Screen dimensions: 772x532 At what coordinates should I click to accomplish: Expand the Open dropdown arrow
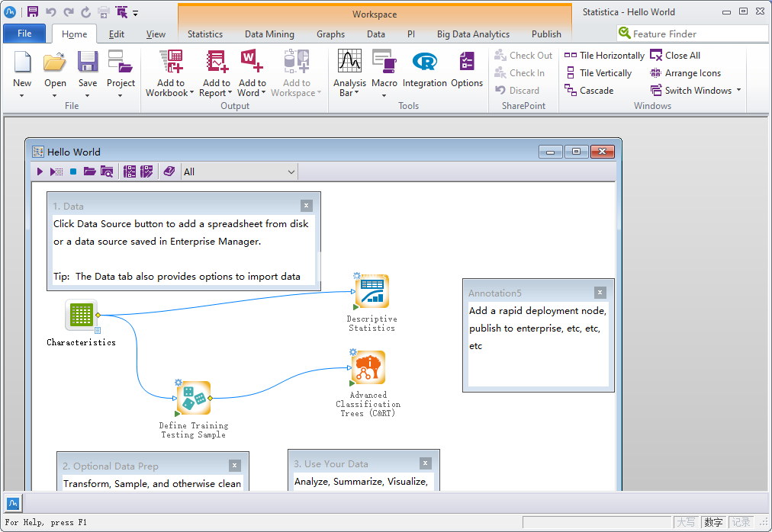[x=55, y=95]
